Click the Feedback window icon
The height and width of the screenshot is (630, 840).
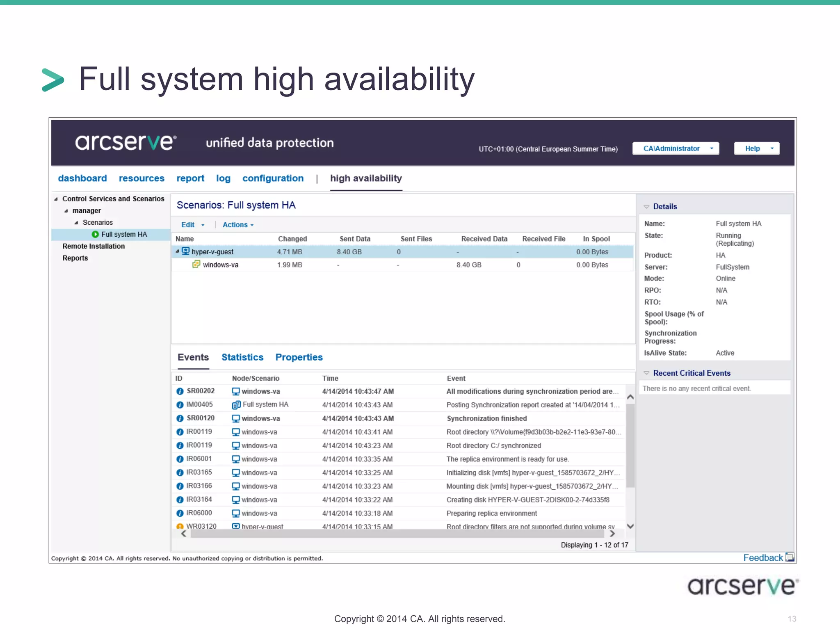point(790,557)
